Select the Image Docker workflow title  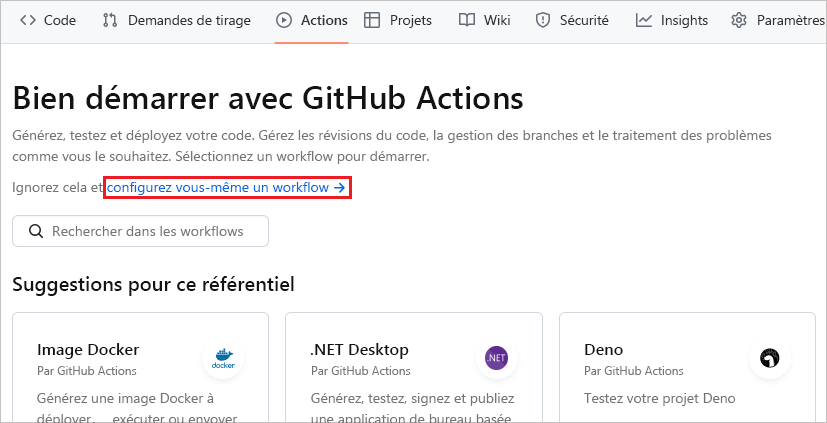88,350
